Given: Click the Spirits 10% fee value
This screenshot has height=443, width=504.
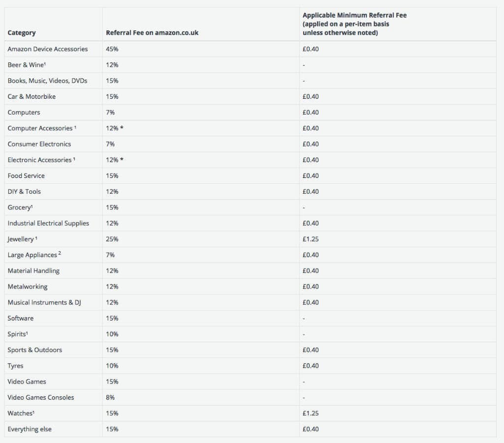Looking at the screenshot, I should pyautogui.click(x=112, y=334).
